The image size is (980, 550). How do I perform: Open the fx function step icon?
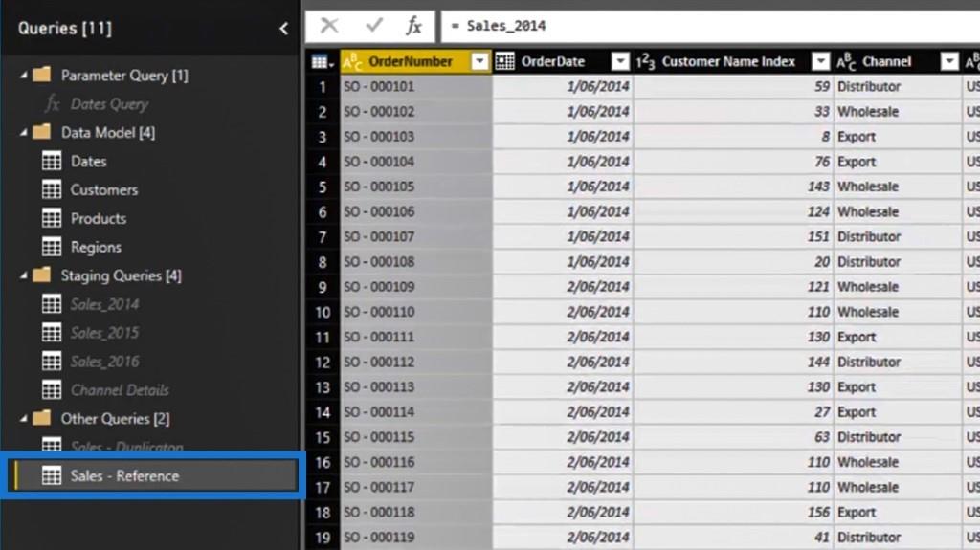(413, 26)
